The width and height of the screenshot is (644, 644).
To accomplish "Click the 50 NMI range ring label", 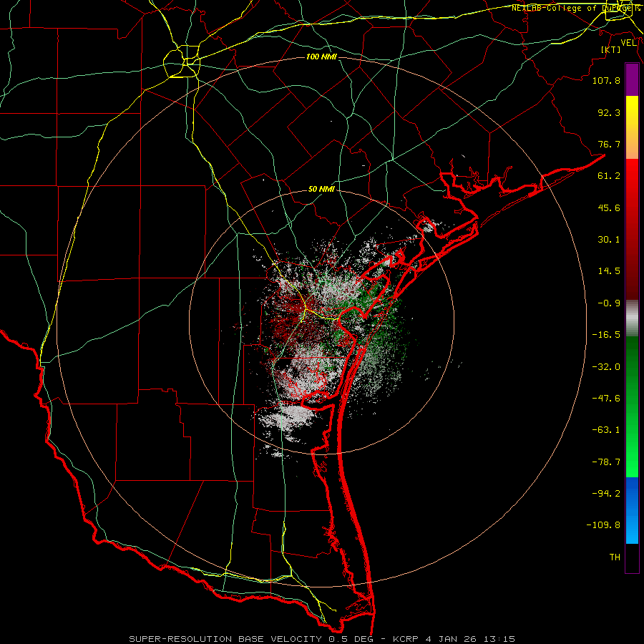I will coord(321,190).
